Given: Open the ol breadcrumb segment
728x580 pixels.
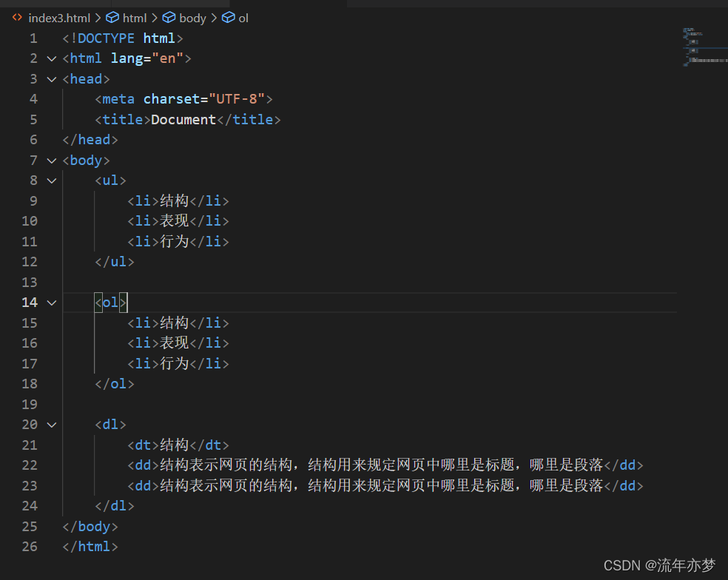Looking at the screenshot, I should pyautogui.click(x=243, y=18).
